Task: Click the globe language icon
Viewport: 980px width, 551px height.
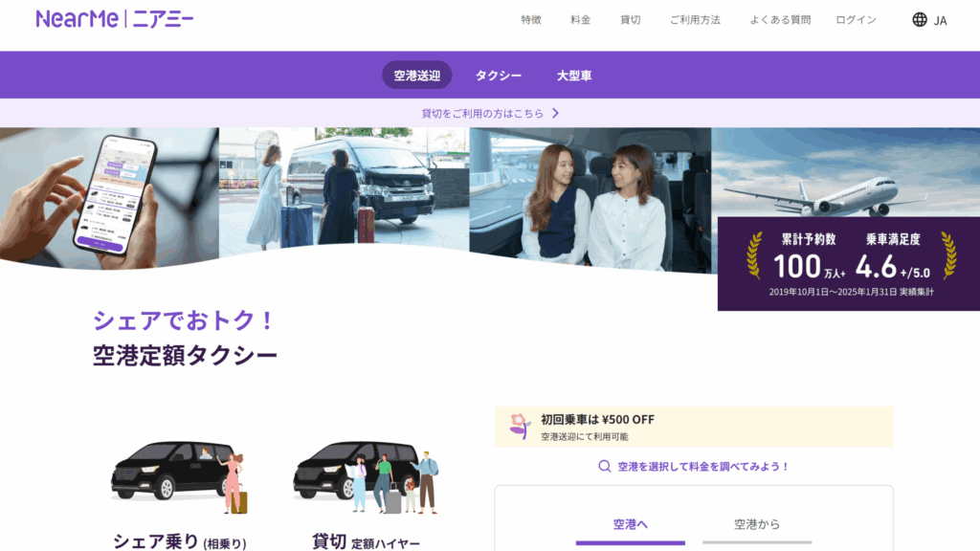Action: (x=920, y=19)
